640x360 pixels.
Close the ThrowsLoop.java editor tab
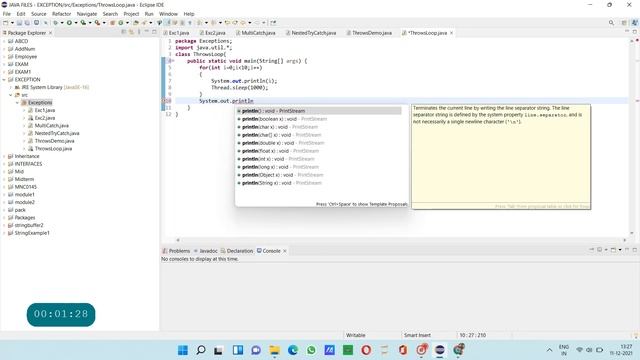(451, 33)
